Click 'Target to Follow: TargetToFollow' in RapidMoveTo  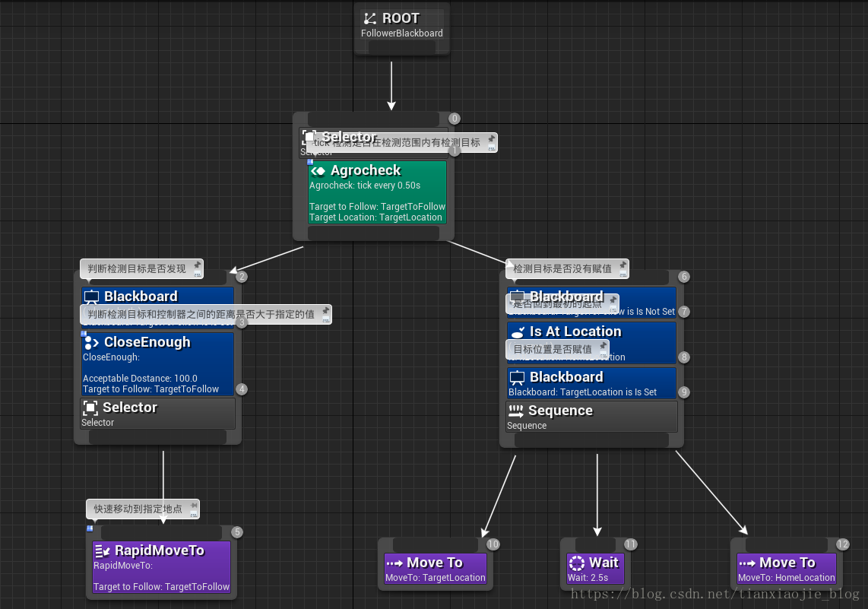[x=161, y=587]
